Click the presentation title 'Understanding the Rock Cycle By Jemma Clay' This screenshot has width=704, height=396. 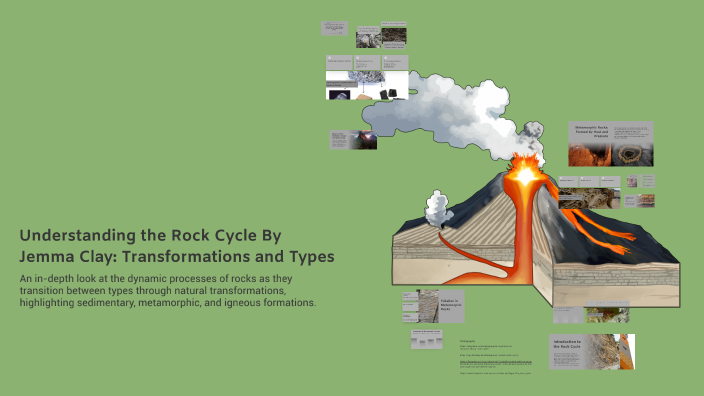(x=177, y=246)
